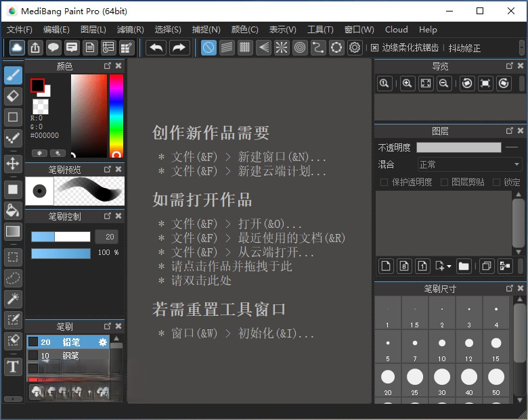Select the Brush tool in left toolbar
The height and width of the screenshot is (420, 528).
[13, 75]
